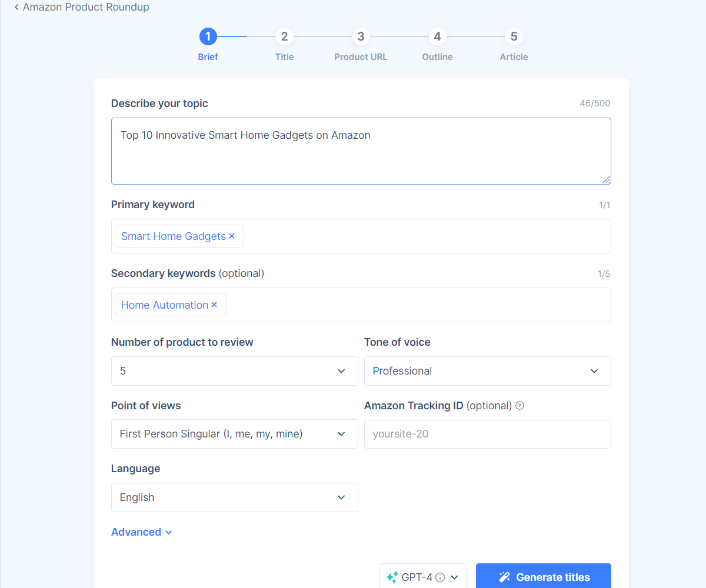Remove the Home Automation keyword via X
The image size is (706, 588).
pos(214,305)
